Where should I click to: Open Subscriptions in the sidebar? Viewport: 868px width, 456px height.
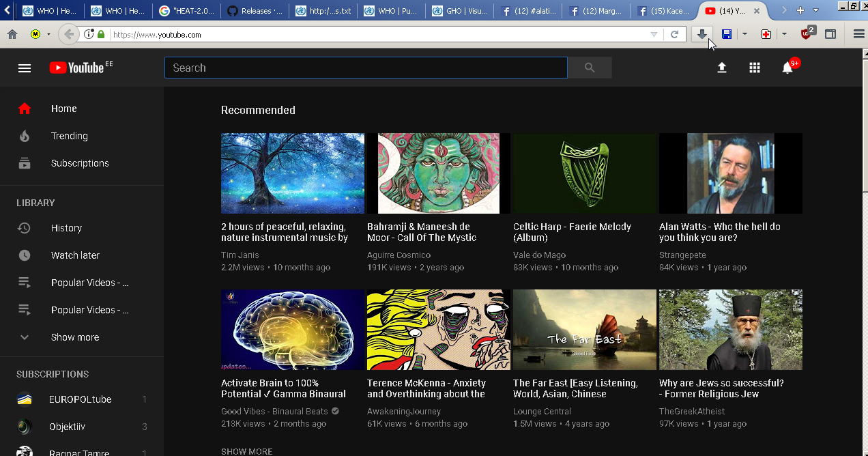coord(79,163)
